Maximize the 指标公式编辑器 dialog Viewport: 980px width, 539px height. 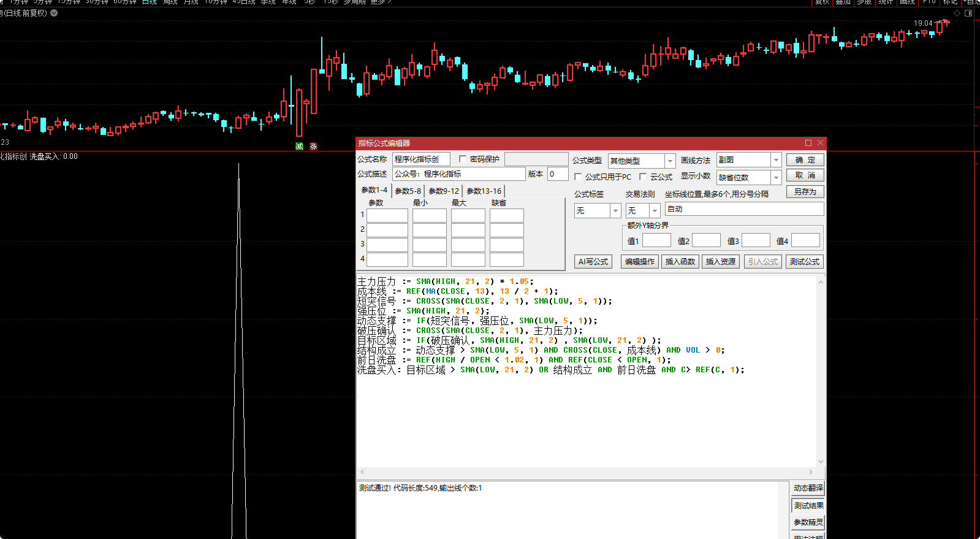tap(808, 143)
